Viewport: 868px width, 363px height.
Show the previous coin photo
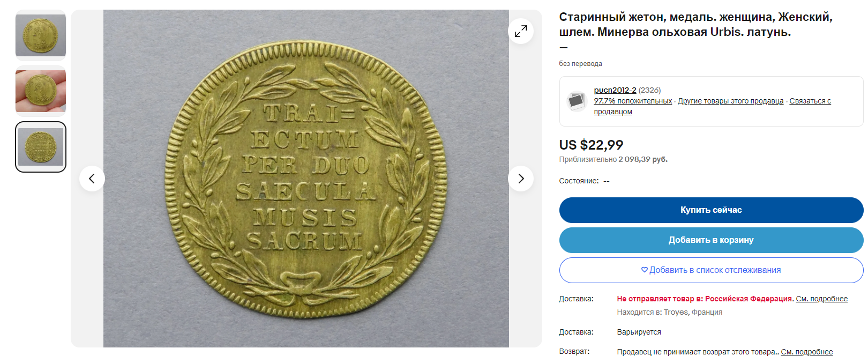tap(92, 179)
